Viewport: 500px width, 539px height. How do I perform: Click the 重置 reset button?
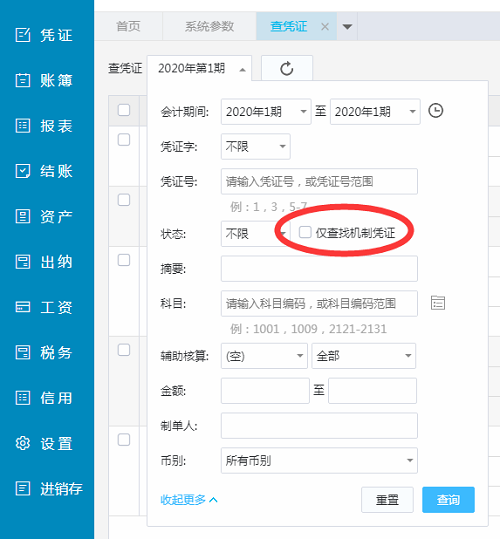pyautogui.click(x=387, y=499)
